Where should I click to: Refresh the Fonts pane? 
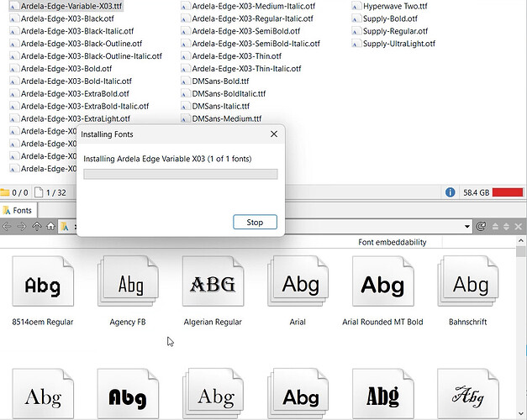coord(481,227)
